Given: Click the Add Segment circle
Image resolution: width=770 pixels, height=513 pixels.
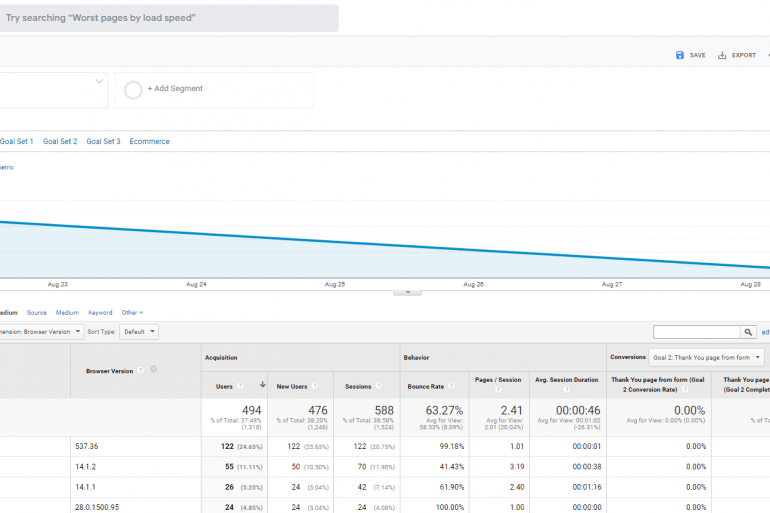Looking at the screenshot, I should [133, 89].
